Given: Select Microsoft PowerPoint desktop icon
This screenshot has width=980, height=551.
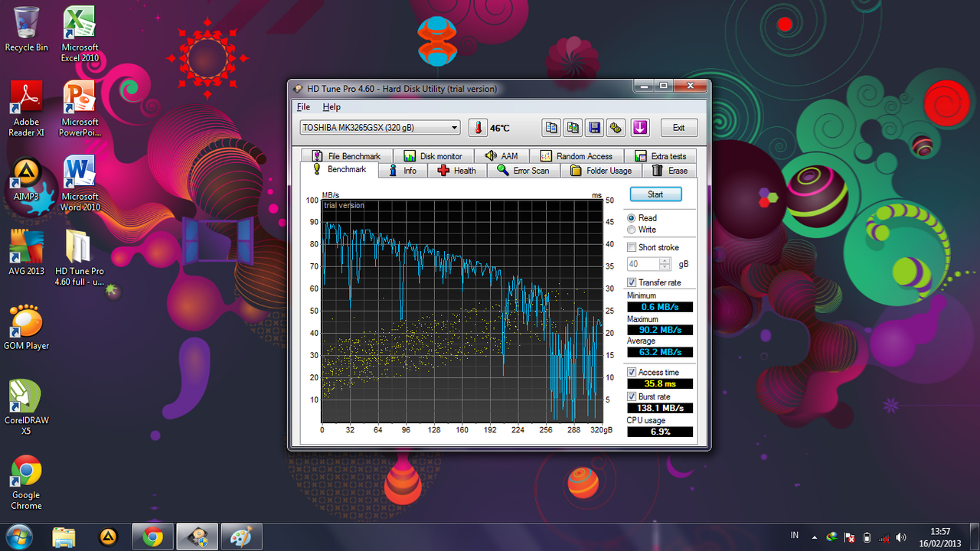Looking at the screenshot, I should coord(80,109).
